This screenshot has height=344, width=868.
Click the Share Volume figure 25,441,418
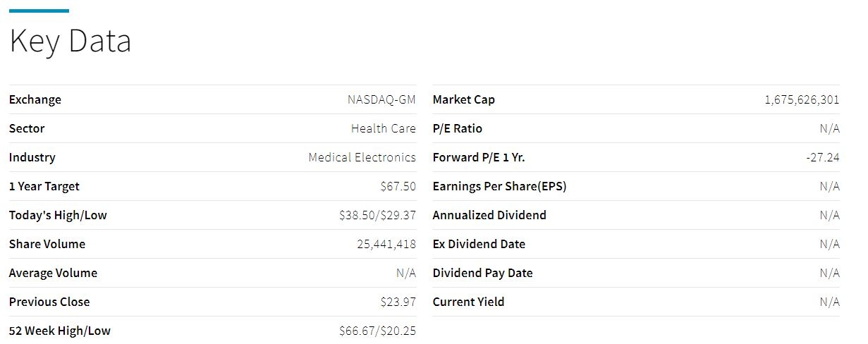click(386, 244)
